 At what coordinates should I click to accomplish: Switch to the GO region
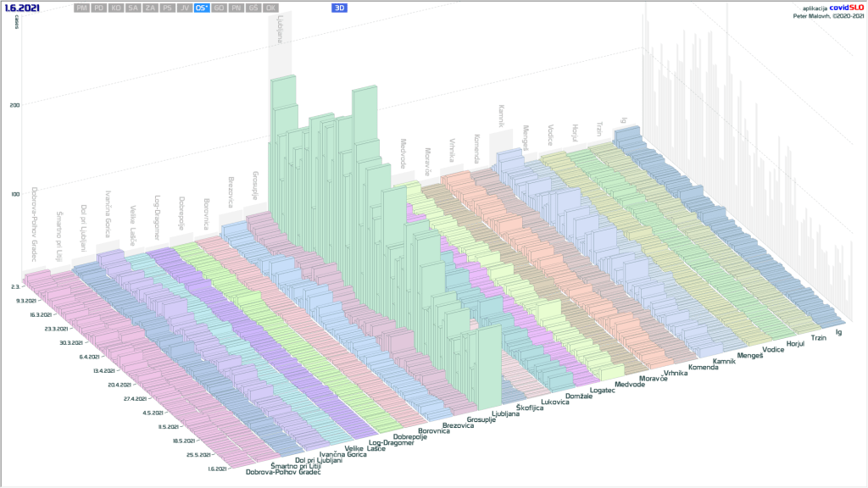tap(220, 8)
